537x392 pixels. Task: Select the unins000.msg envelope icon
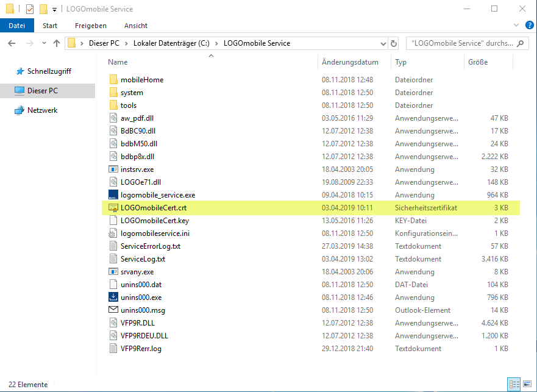(x=113, y=310)
